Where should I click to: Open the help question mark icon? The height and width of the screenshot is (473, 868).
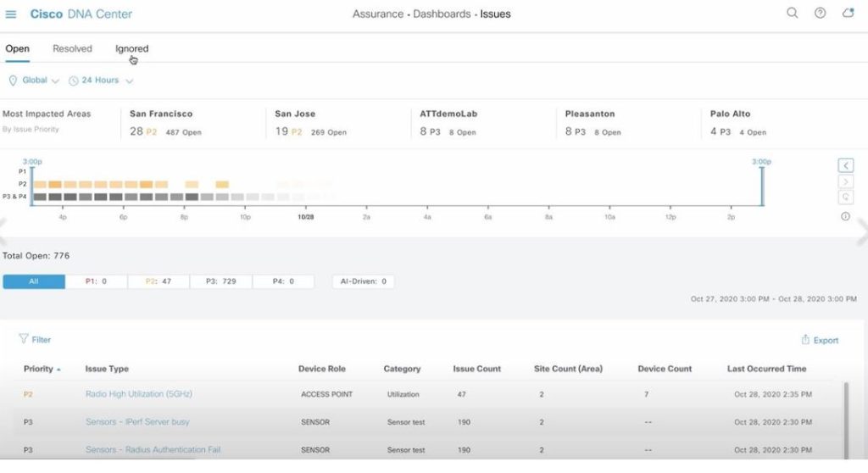coord(820,14)
